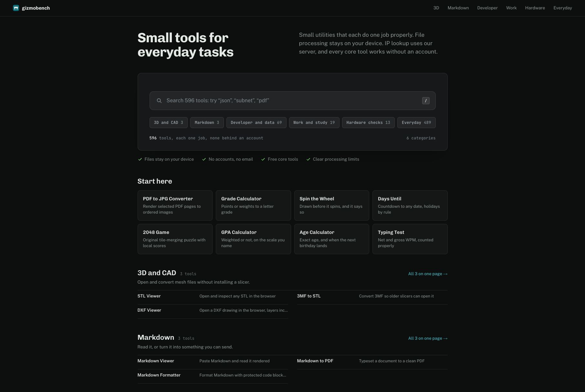Click the checkmark beside Clear processing limits
The image size is (585, 392).
308,159
